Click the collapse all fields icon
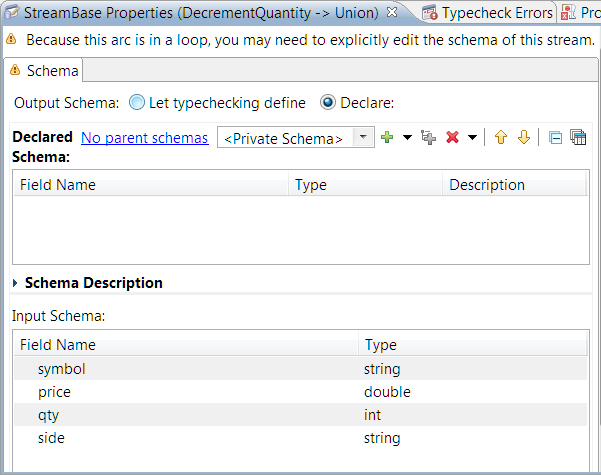This screenshot has width=601, height=475. (x=556, y=137)
